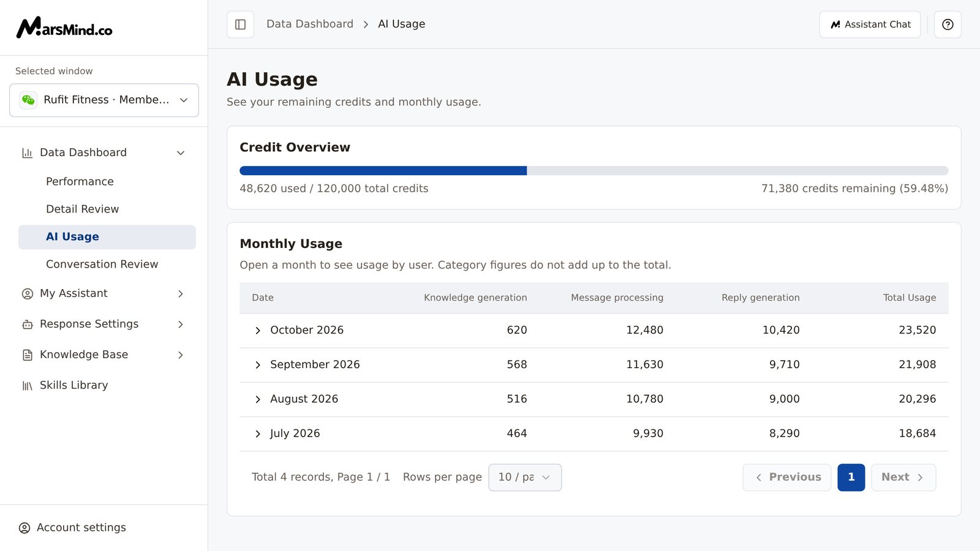Open the help question mark icon

pyautogui.click(x=948, y=24)
